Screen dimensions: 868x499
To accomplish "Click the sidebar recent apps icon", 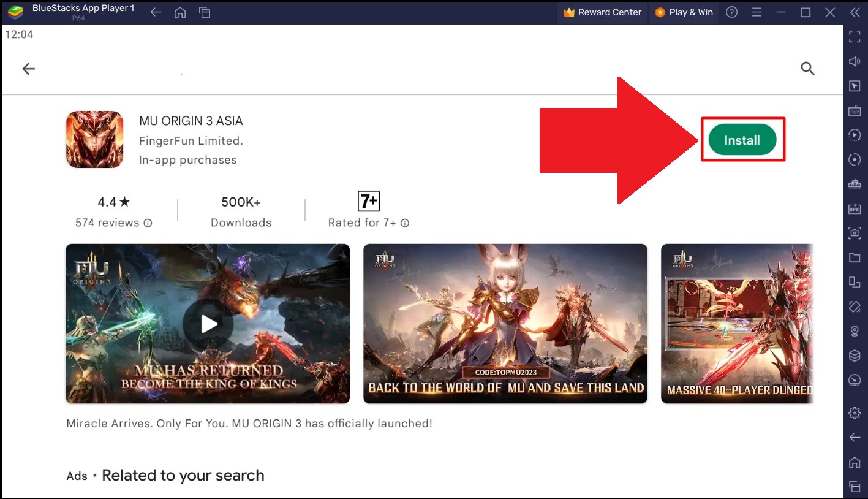I will [855, 486].
